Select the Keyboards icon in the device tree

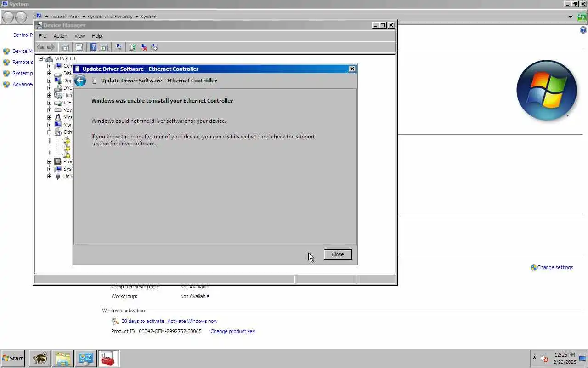click(57, 110)
